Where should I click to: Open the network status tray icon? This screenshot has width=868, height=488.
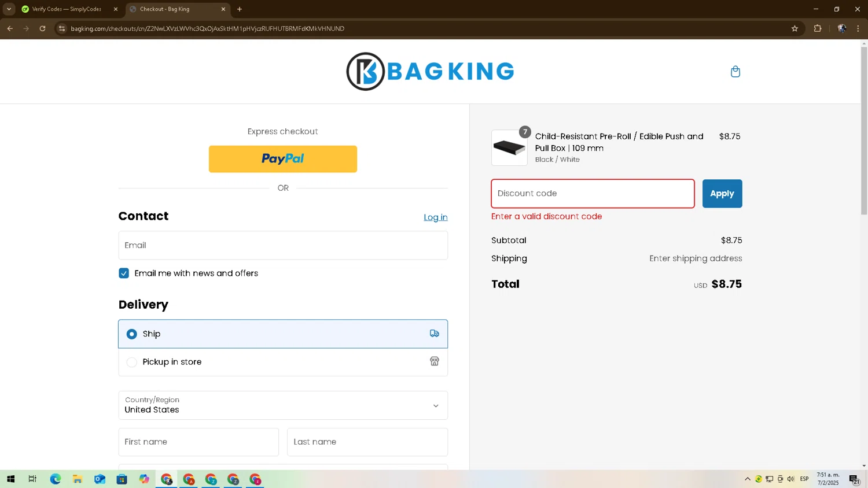coord(769,479)
